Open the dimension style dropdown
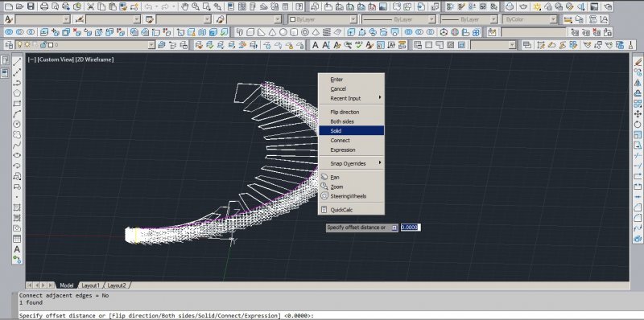The image size is (644, 320). point(137,19)
